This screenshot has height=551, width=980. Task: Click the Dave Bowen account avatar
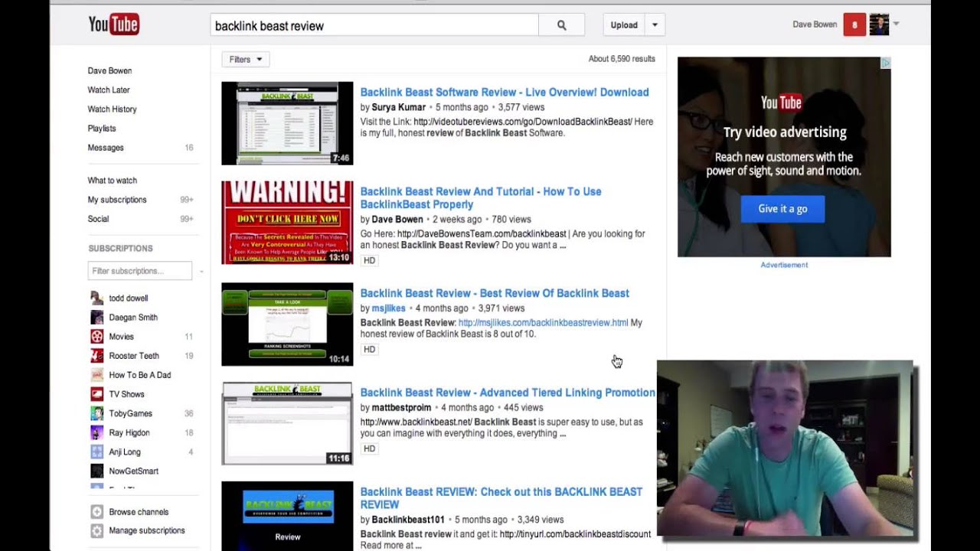tap(879, 24)
